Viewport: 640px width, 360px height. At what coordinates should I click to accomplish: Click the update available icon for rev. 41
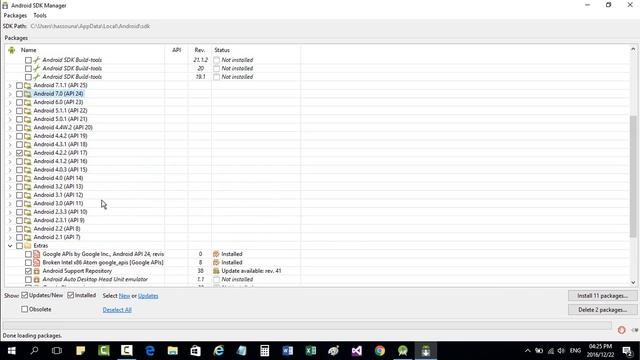[216, 271]
